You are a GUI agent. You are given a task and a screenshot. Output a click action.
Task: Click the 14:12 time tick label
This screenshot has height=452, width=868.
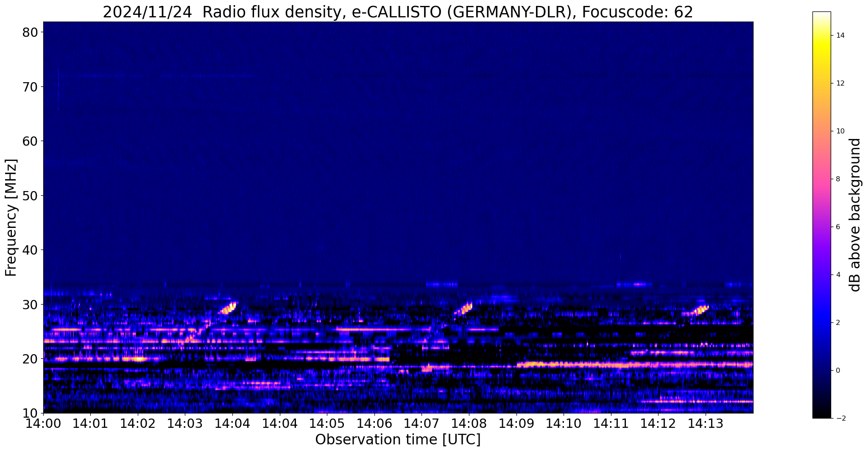tap(658, 423)
